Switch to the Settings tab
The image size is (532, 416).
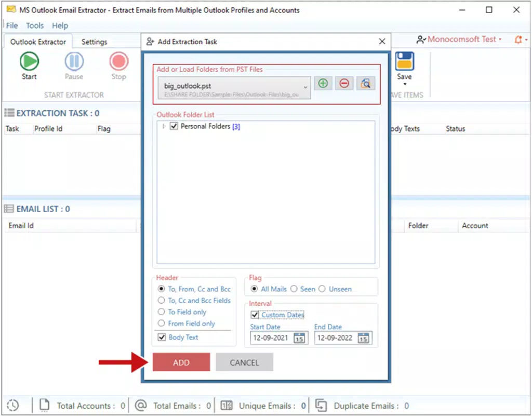point(95,42)
